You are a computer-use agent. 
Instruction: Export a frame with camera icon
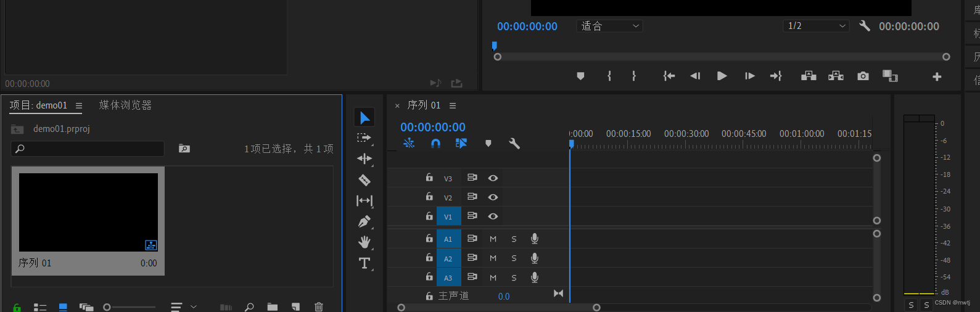coord(863,76)
